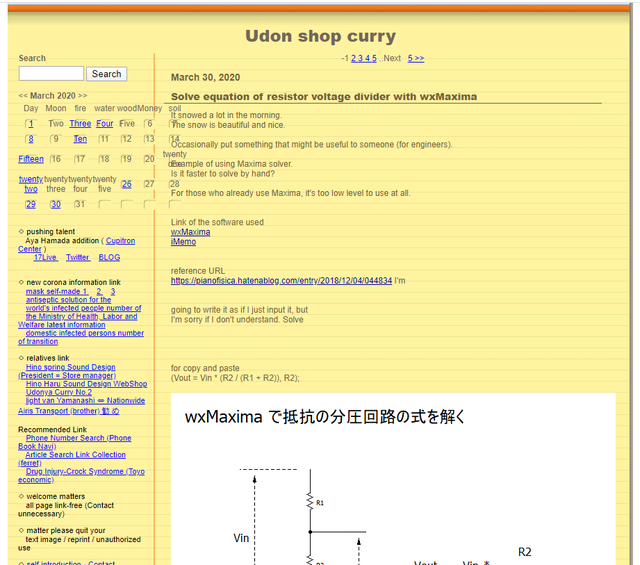Viewport: 640px width, 565px height.
Task: Open Ministry of Health latest information link
Action: (81, 316)
